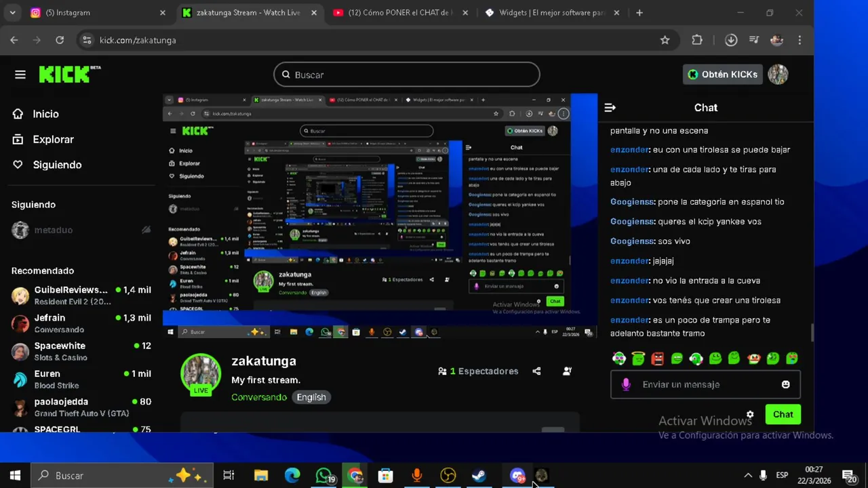The height and width of the screenshot is (488, 868).
Task: Click the Enviar un mensaje field
Action: pos(705,384)
